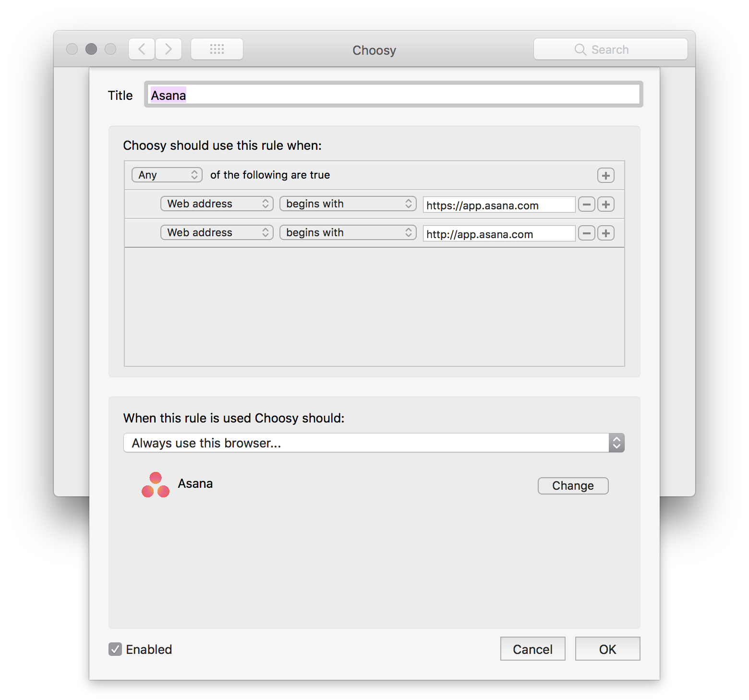The width and height of the screenshot is (749, 700).
Task: Open Web address dropdown in http row
Action: 217,232
